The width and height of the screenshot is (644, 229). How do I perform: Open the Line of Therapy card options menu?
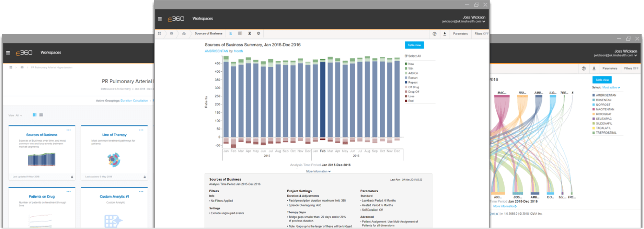click(x=141, y=130)
